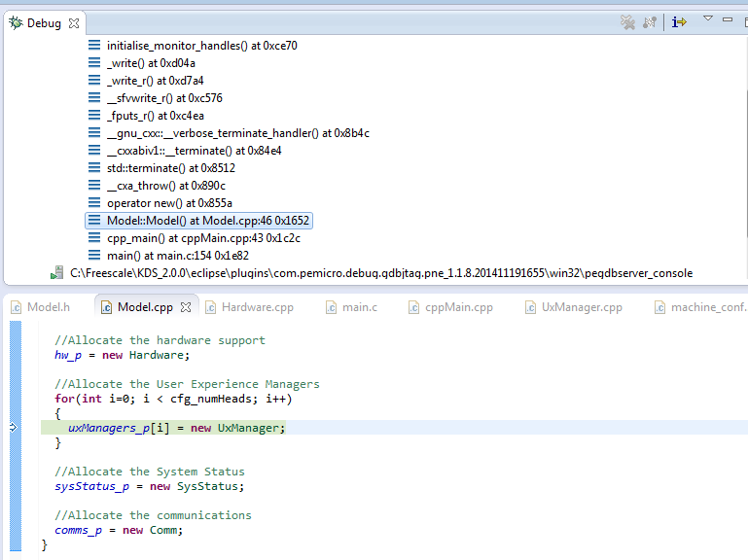Select the pegdbserver_console process entry
The width and height of the screenshot is (748, 560).
pyautogui.click(x=381, y=273)
